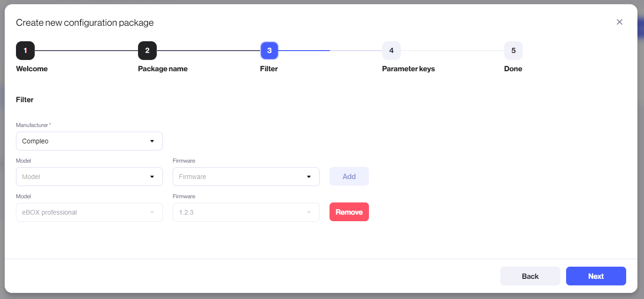Screen dimensions: 644x299
Task: Expand the empty Firmware dropdown
Action: point(246,177)
